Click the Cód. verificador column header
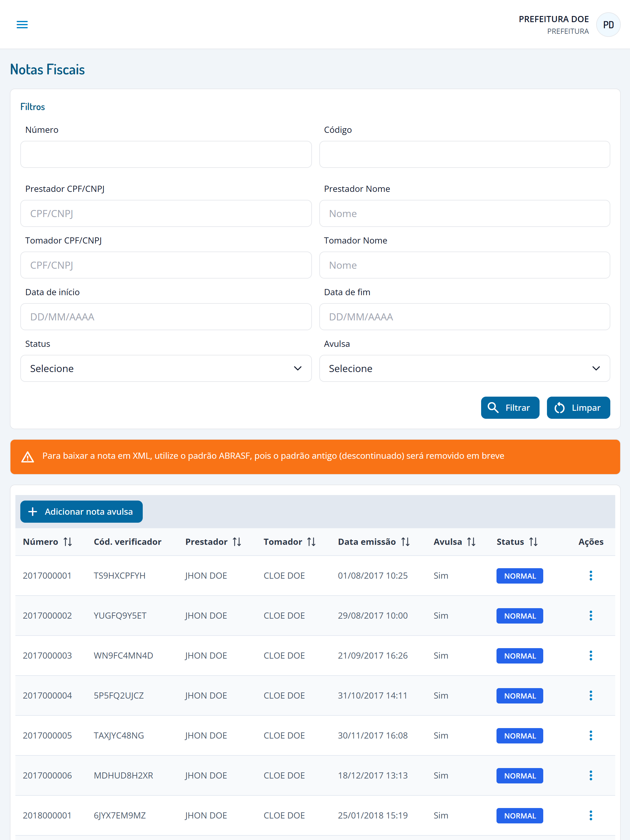 [128, 542]
